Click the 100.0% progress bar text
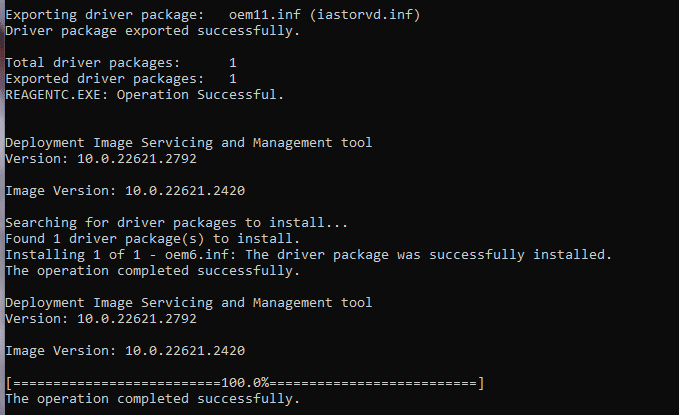 (x=245, y=383)
